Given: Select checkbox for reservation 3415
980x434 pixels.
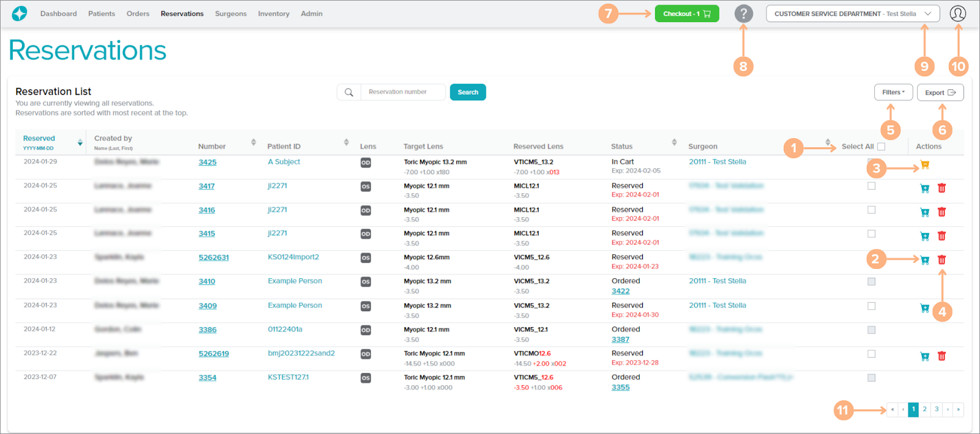Looking at the screenshot, I should tap(871, 234).
